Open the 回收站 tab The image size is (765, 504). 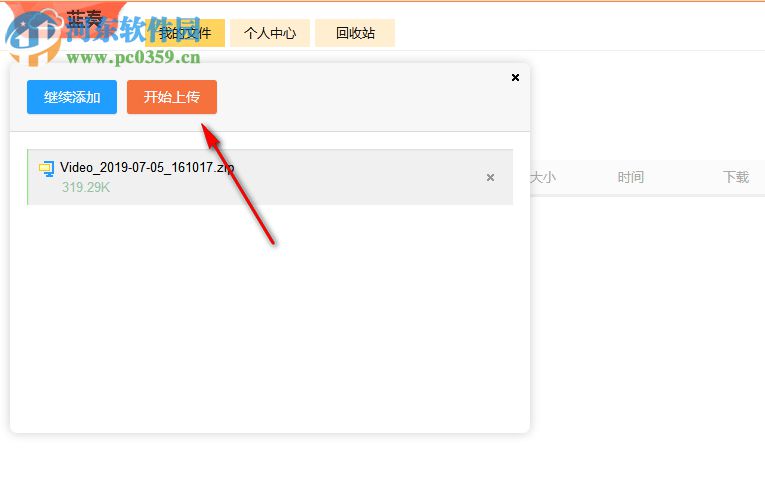click(x=355, y=33)
